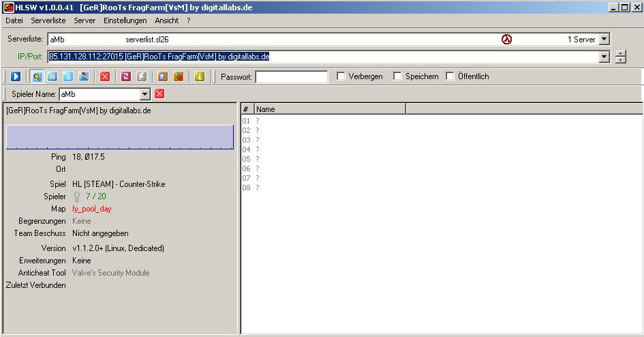Select player row 05
This screenshot has width=644, height=337.
pos(251,159)
